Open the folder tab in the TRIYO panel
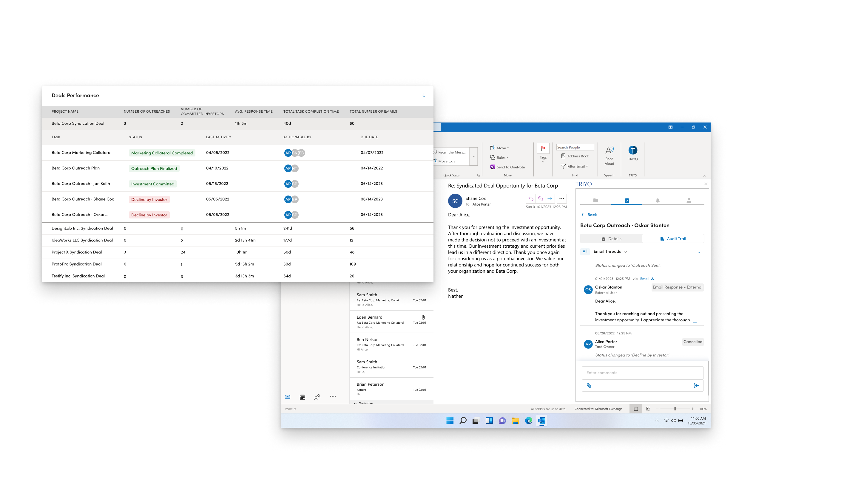Screen dimensions: 861x504 click(595, 200)
